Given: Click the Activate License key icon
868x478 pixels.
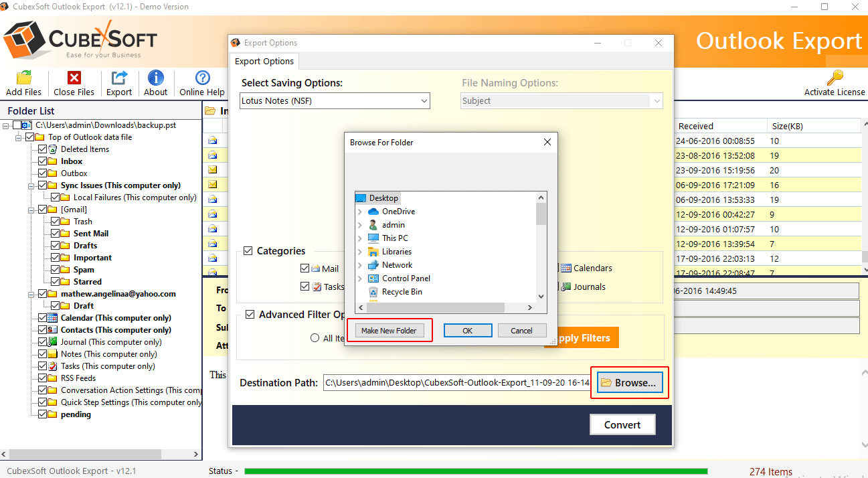Looking at the screenshot, I should (835, 78).
